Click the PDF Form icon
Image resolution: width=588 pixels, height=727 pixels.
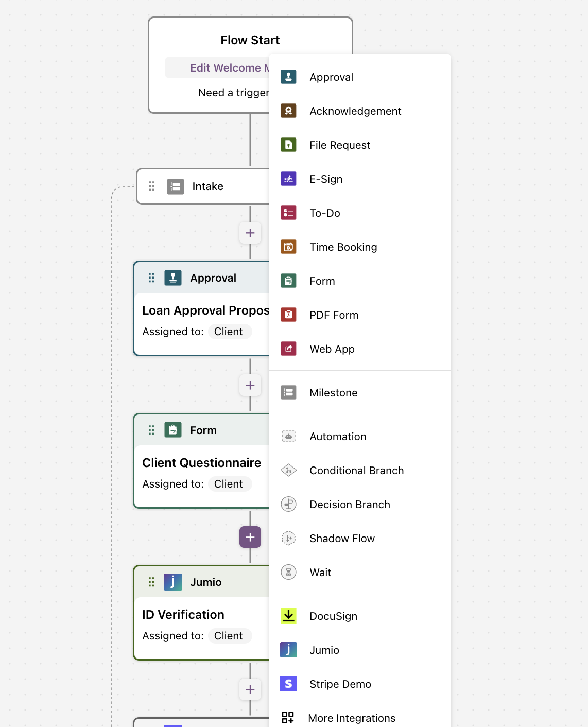pyautogui.click(x=288, y=315)
